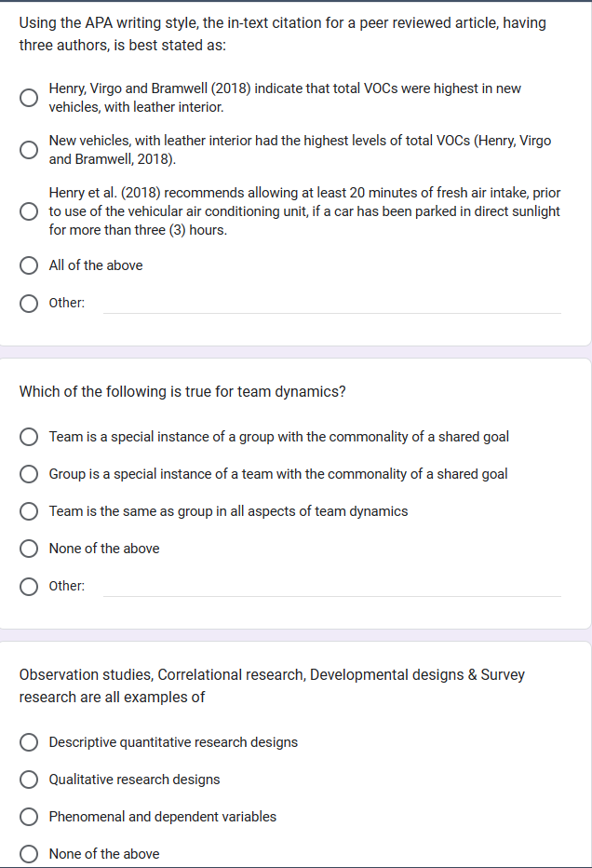Choose 'Group is a special instance of a team'
The image size is (592, 868).
click(x=29, y=474)
